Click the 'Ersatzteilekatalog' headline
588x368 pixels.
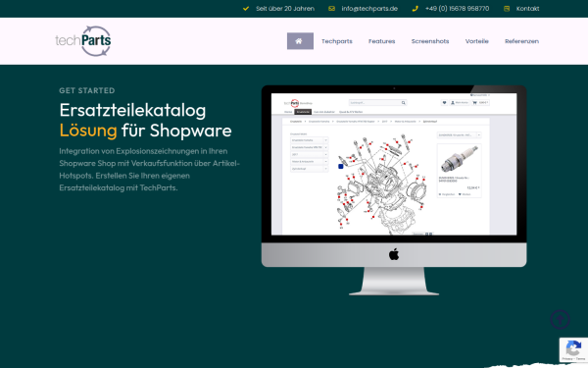[x=132, y=110]
